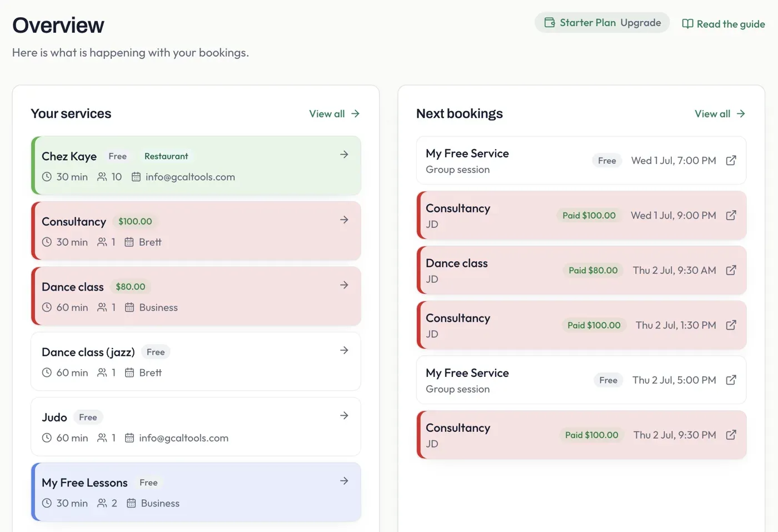Click the book icon next to Read the guide
Viewport: 778px width, 532px height.
click(x=687, y=24)
